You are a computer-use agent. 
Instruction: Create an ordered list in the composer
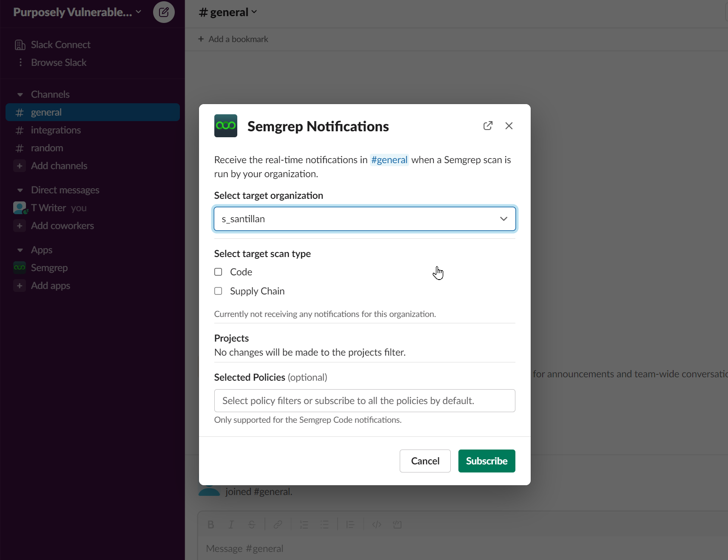point(304,524)
